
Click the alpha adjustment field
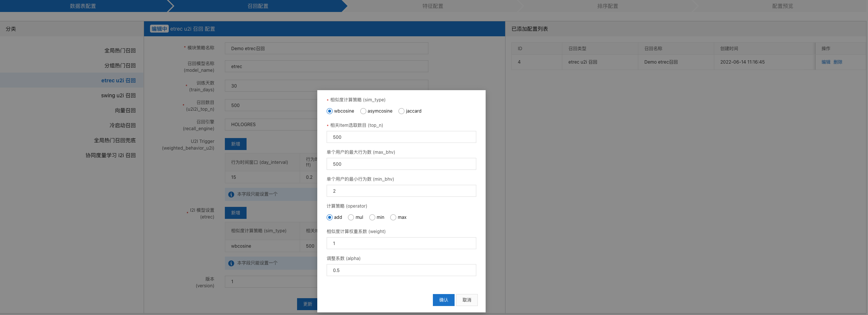tap(401, 270)
